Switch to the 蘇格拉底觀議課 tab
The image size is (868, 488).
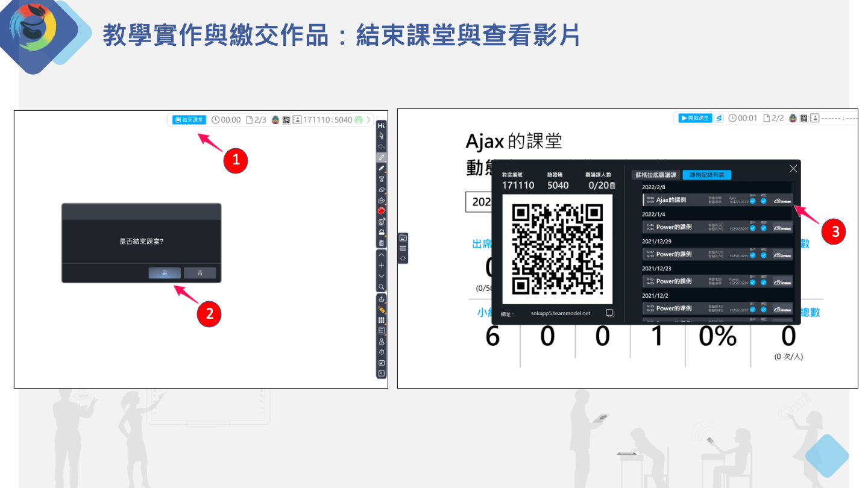pos(656,175)
